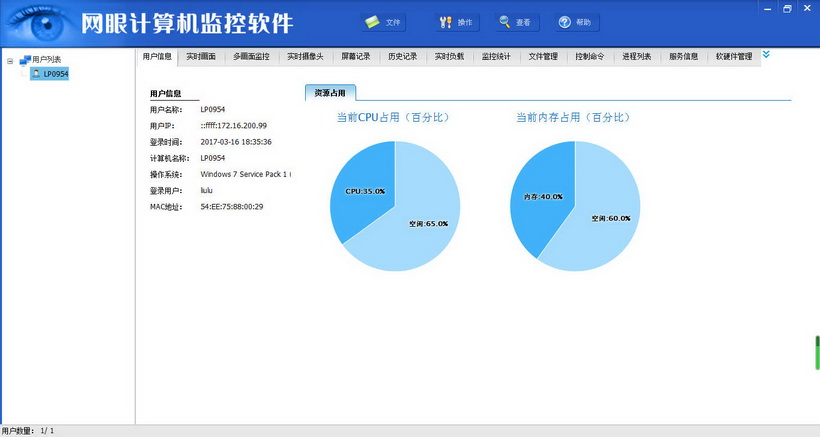Close the monitoring software window
This screenshot has height=437, width=820.
tap(807, 9)
